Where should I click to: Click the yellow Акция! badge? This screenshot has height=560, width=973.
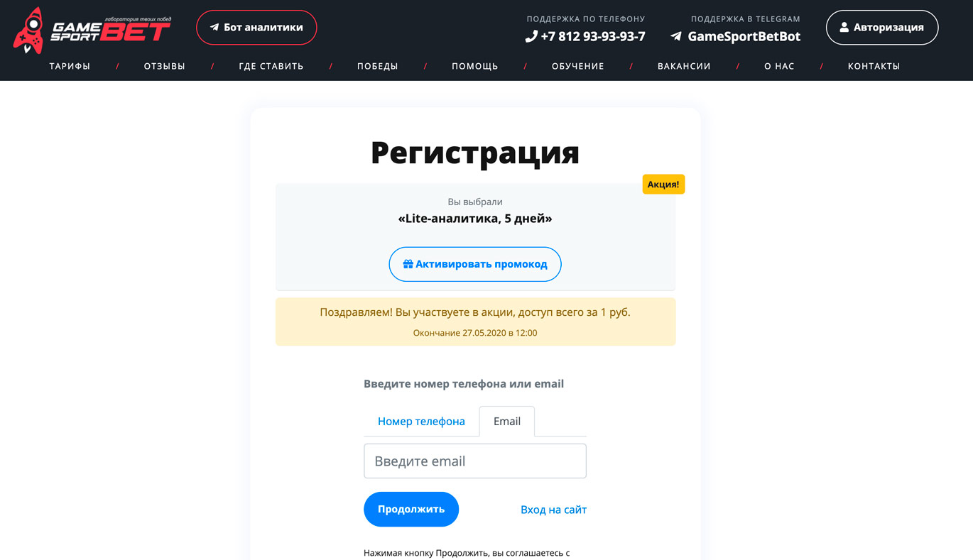663,185
